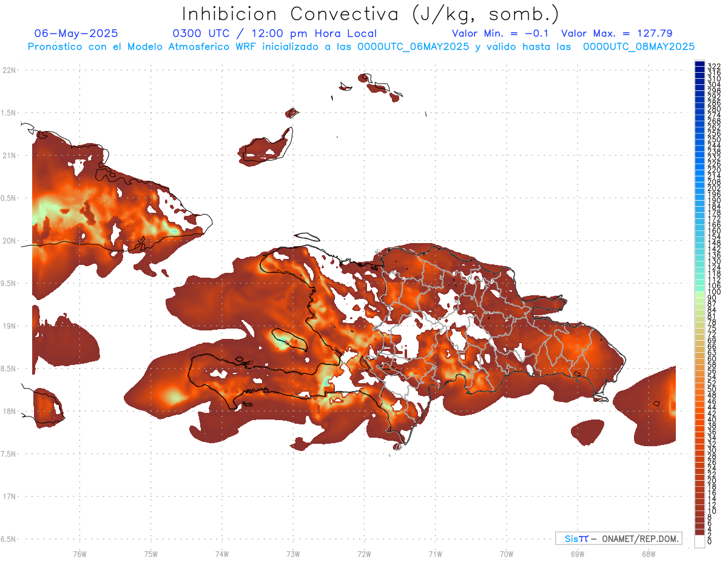Click the "20N" latitude label
This screenshot has width=728, height=562.
(9, 241)
